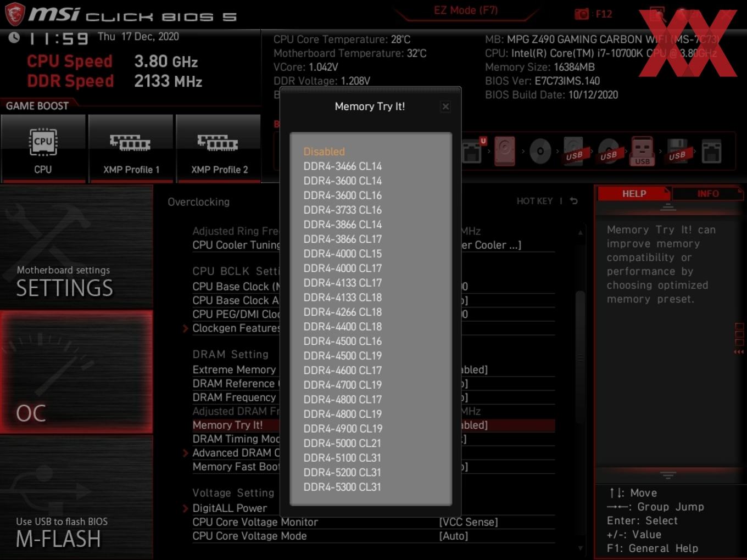
Task: Choose DDR4-3866 CL14 preset
Action: (x=343, y=224)
